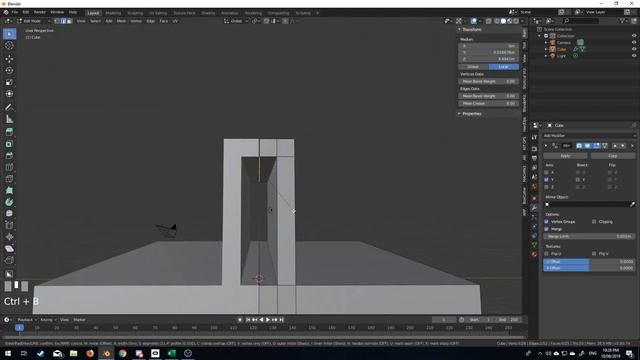Open the Mesh menu in viewport header
This screenshot has height=360, width=640.
(122, 21)
